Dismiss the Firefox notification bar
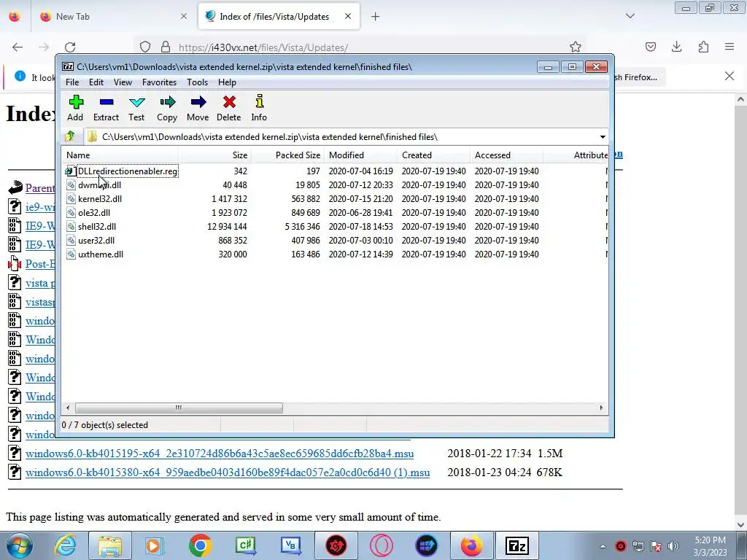This screenshot has height=560, width=747. point(729,76)
